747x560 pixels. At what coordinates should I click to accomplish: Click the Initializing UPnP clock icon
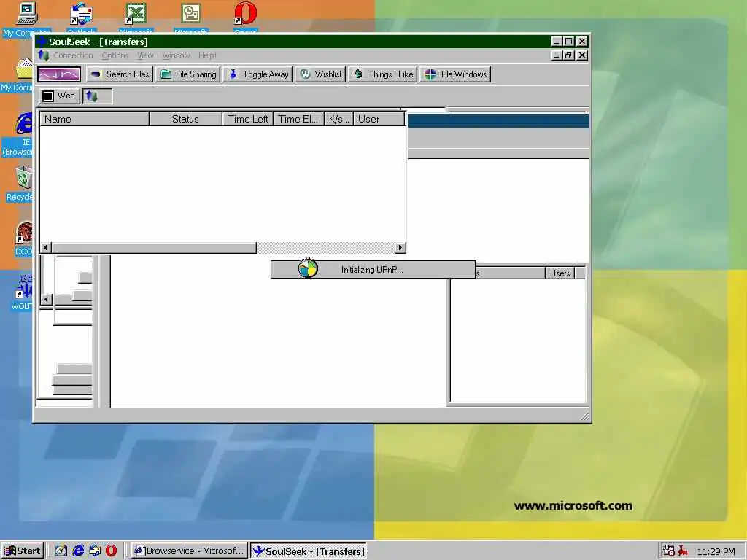point(308,268)
